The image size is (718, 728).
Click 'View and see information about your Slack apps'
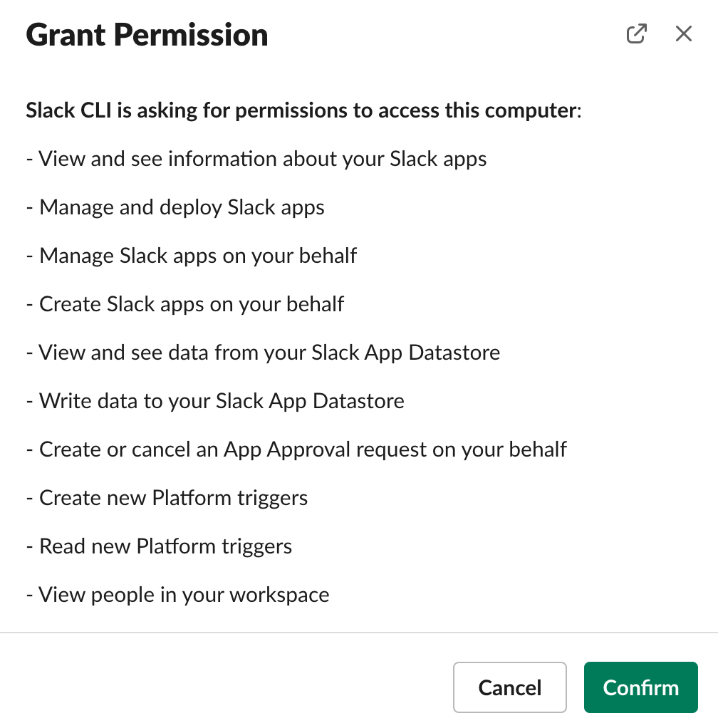pyautogui.click(x=256, y=159)
